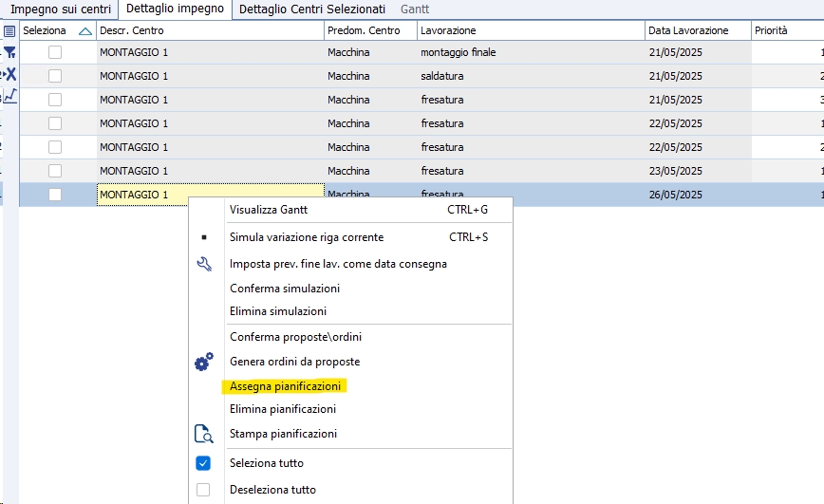Toggle the unchecked Deseleziona tutto box
Image resolution: width=824 pixels, height=504 pixels.
pyautogui.click(x=203, y=490)
